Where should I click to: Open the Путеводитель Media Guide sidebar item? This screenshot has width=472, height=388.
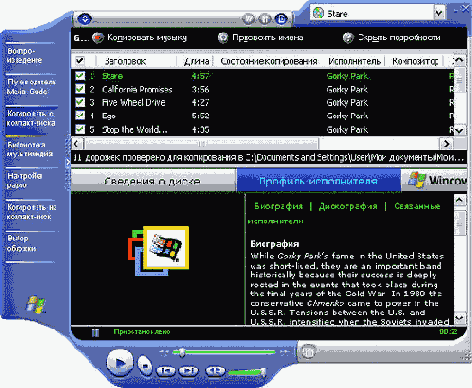click(31, 87)
